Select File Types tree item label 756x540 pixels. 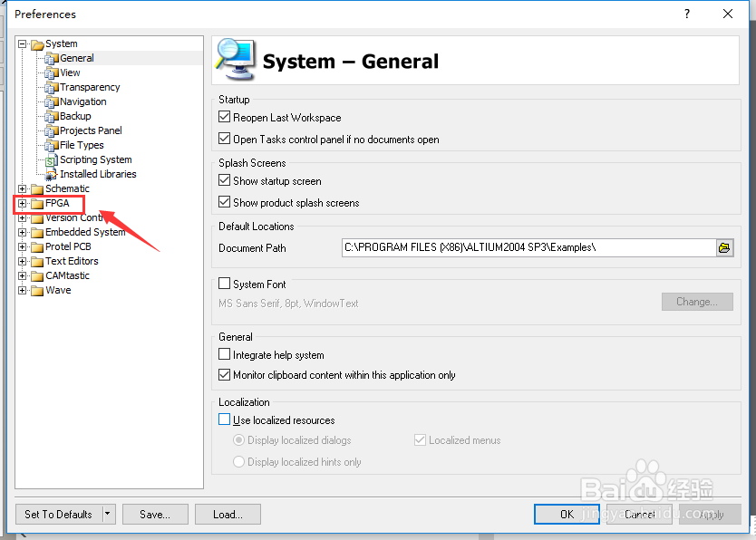82,145
